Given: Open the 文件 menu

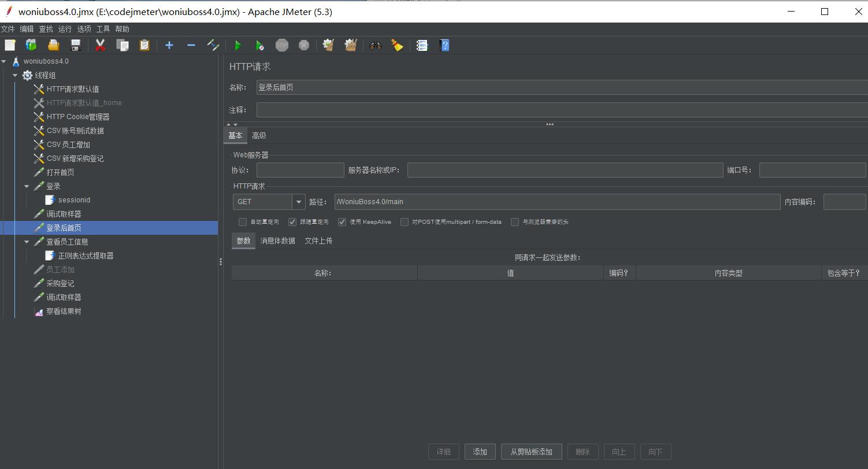Looking at the screenshot, I should click(x=8, y=29).
